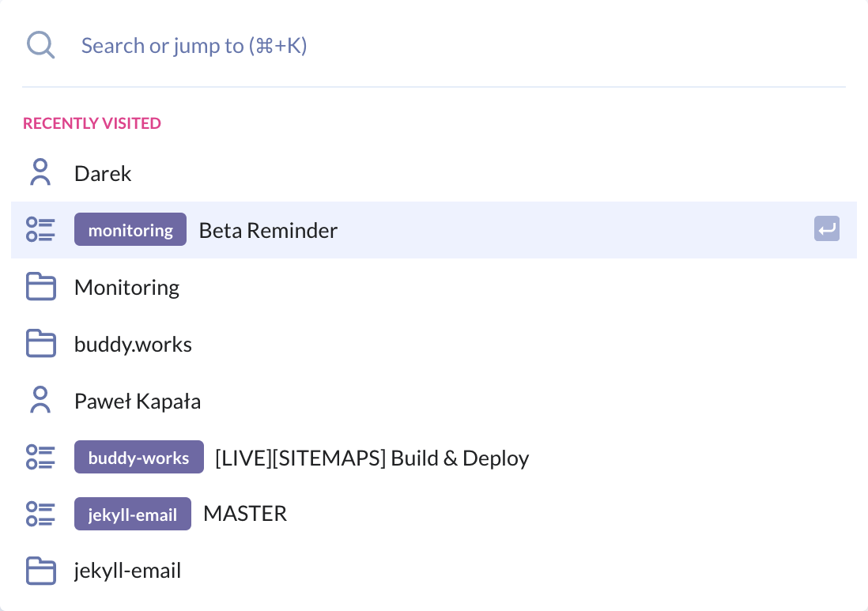The height and width of the screenshot is (611, 868).
Task: Click the pipeline icon beside MASTER
Action: pyautogui.click(x=40, y=514)
